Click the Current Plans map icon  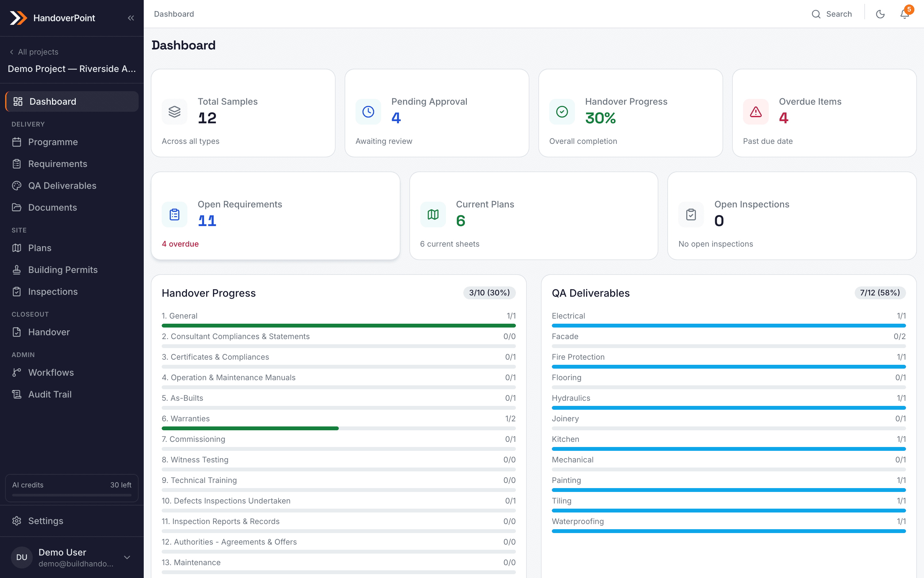[x=433, y=215]
